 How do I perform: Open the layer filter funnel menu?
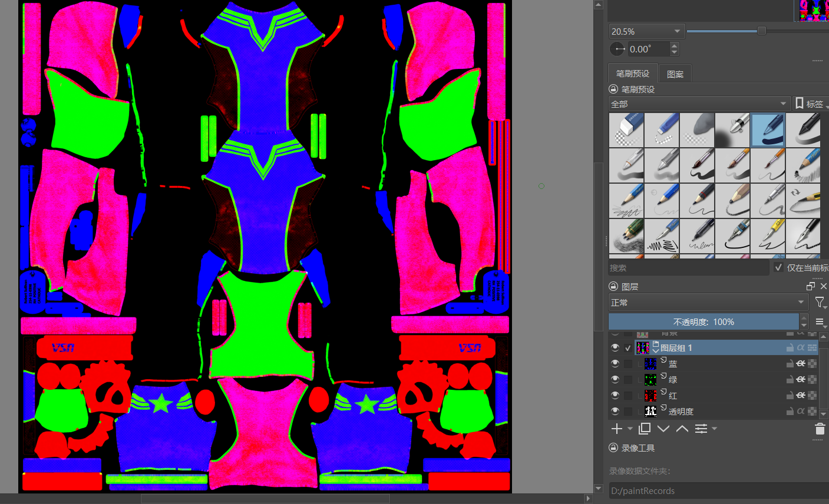tap(820, 303)
